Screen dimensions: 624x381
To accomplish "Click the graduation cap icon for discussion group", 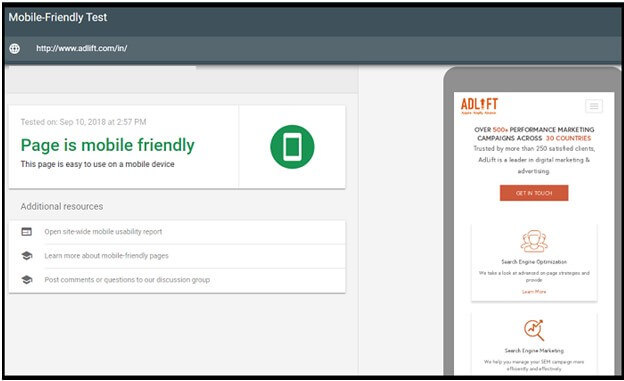I will point(27,280).
